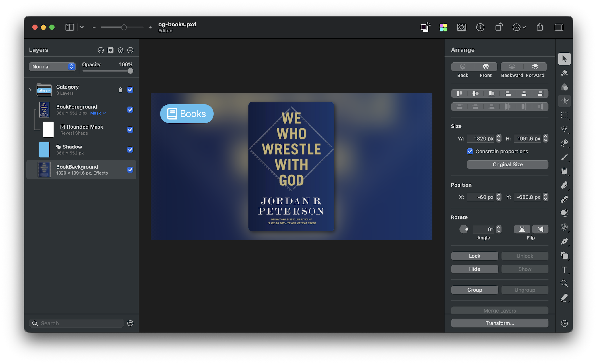597x364 pixels.
Task: Align layer to top edges
Action: tap(459, 93)
